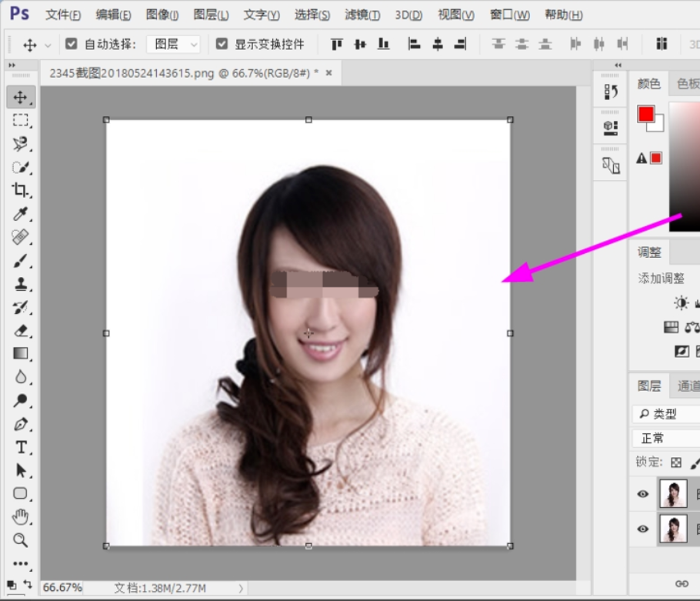Uncheck 显示变换控件 in the options bar
Viewport: 700px width, 601px height.
[x=222, y=44]
